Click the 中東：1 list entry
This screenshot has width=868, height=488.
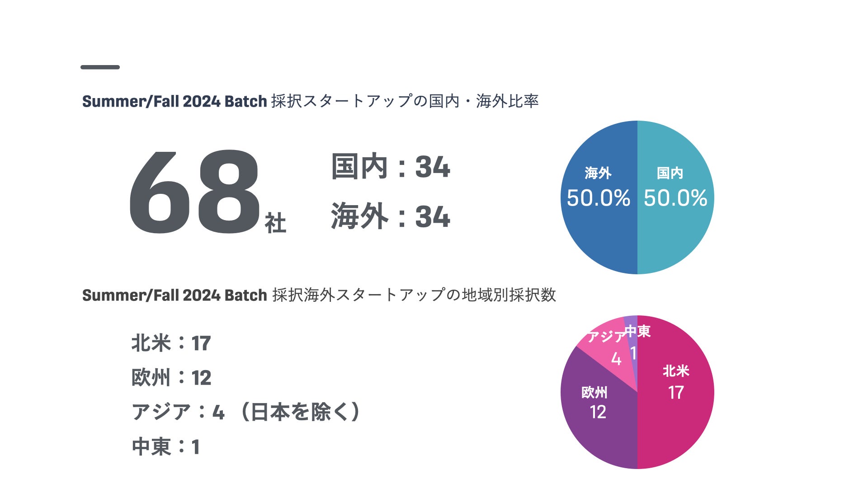click(x=165, y=447)
